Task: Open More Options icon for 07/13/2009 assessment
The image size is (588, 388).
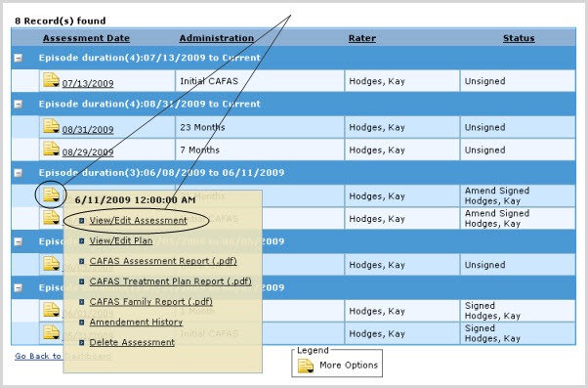Action: pos(51,80)
